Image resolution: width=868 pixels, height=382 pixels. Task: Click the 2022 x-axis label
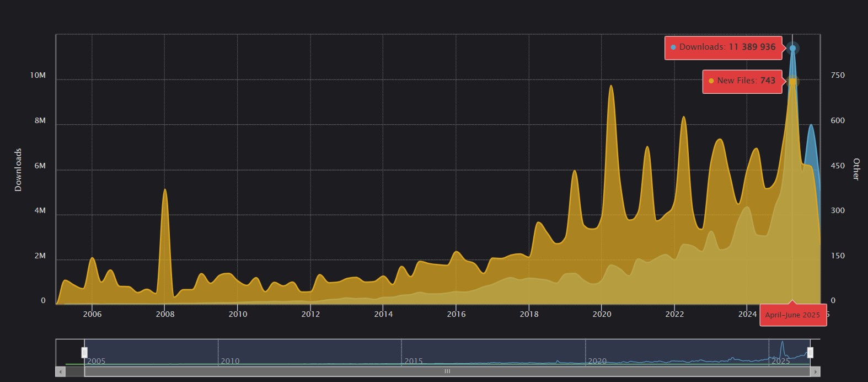(x=674, y=314)
